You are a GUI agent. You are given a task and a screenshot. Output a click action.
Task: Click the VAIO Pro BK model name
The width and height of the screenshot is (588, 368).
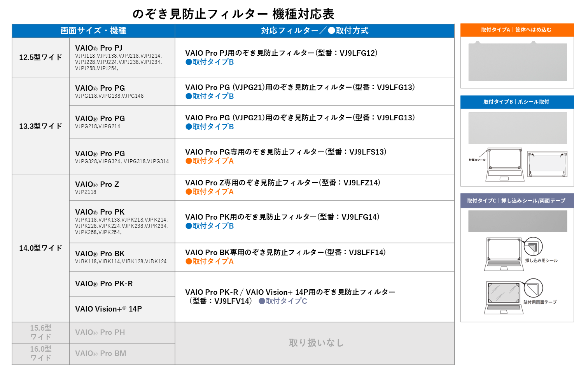(x=100, y=254)
